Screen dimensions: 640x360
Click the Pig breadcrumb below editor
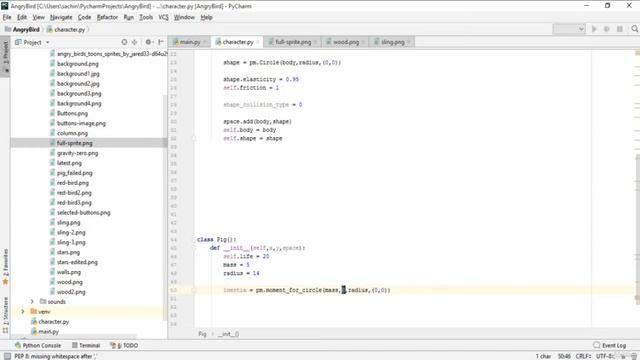coord(202,334)
